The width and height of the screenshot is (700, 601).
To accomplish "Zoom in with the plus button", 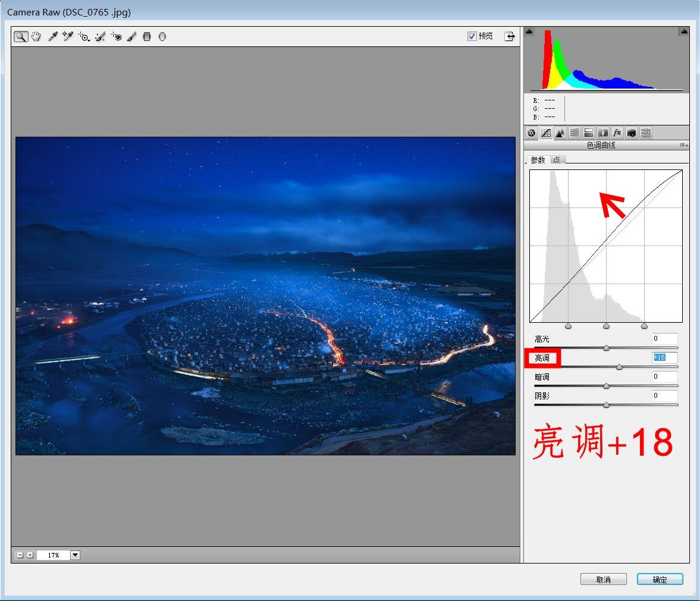I will 30,555.
